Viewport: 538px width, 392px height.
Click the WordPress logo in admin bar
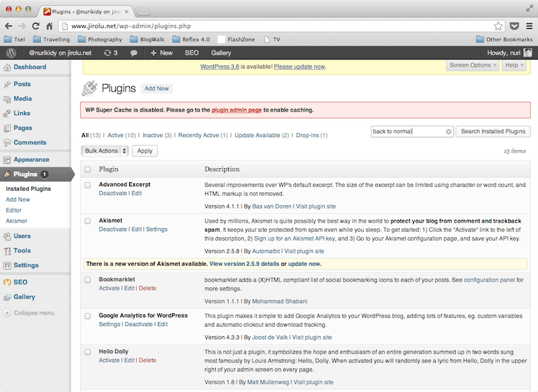pos(11,52)
